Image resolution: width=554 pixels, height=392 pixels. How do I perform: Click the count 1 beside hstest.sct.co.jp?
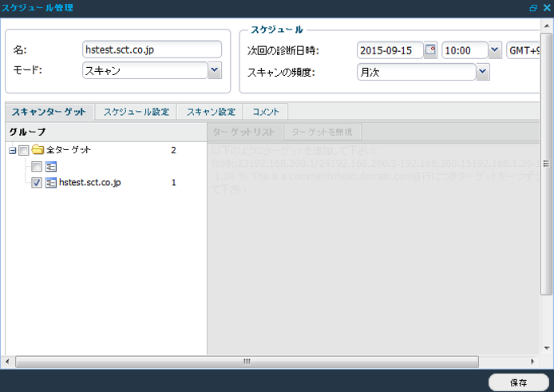pyautogui.click(x=173, y=182)
